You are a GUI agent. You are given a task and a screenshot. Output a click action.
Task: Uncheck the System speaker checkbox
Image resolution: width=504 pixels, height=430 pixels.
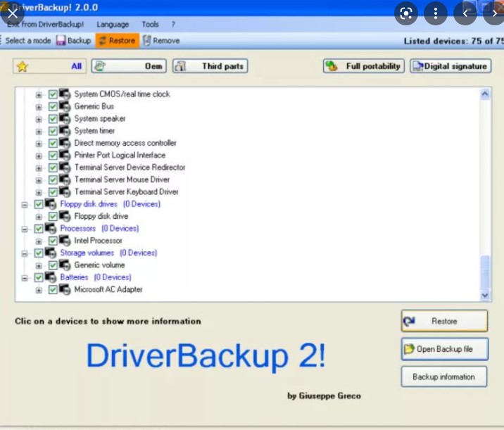pyautogui.click(x=53, y=119)
